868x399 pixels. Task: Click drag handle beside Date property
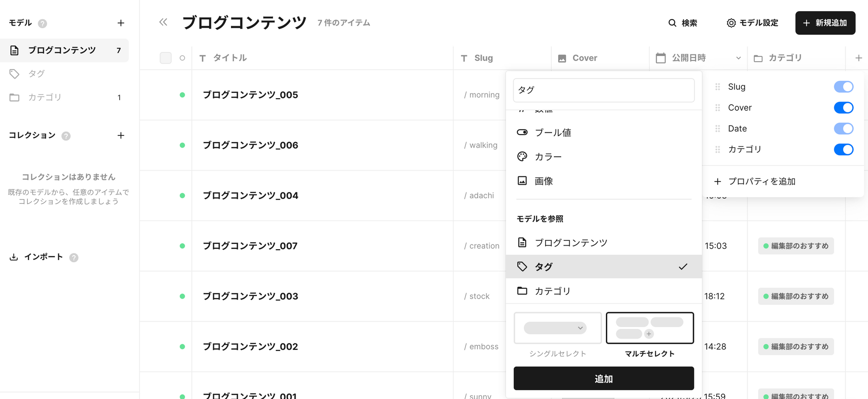pyautogui.click(x=717, y=129)
